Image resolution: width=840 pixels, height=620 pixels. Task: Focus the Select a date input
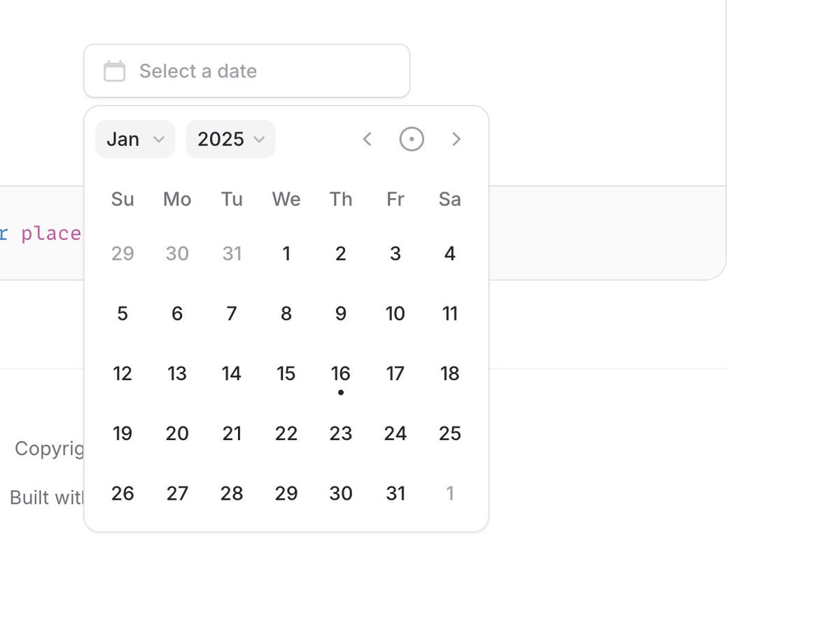pos(246,71)
